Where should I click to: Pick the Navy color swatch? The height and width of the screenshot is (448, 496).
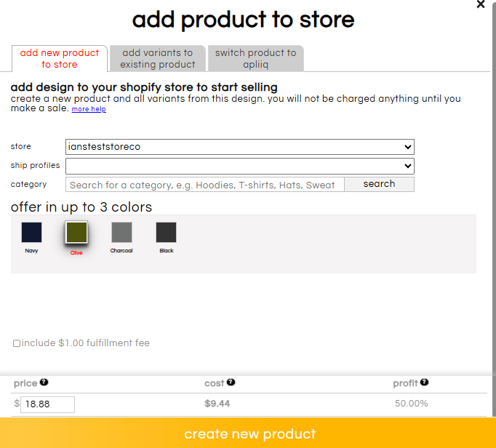31,233
